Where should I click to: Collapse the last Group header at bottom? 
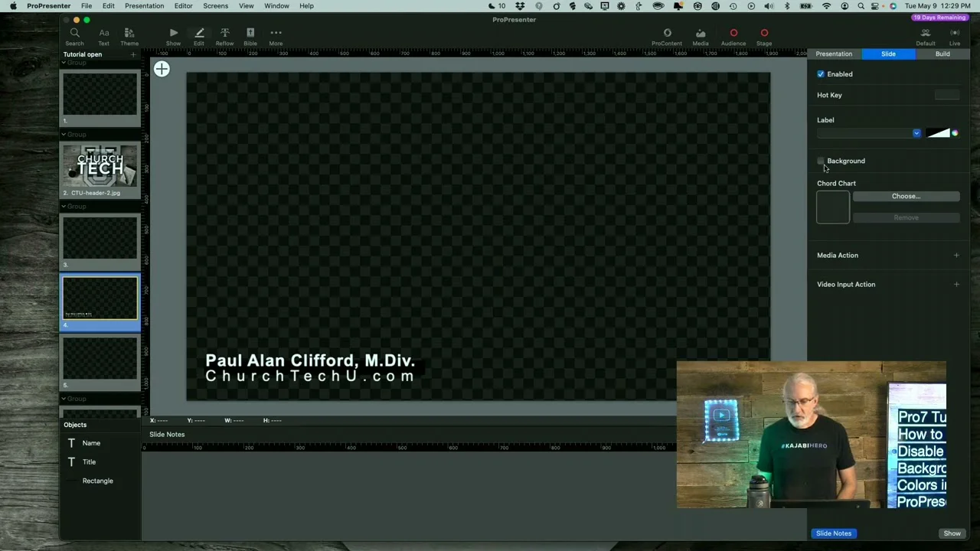coord(64,399)
